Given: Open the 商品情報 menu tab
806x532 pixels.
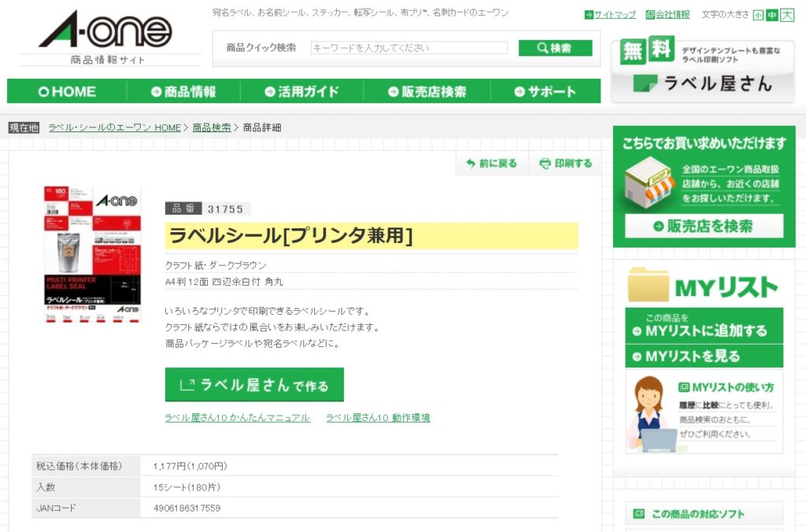Looking at the screenshot, I should pos(183,91).
